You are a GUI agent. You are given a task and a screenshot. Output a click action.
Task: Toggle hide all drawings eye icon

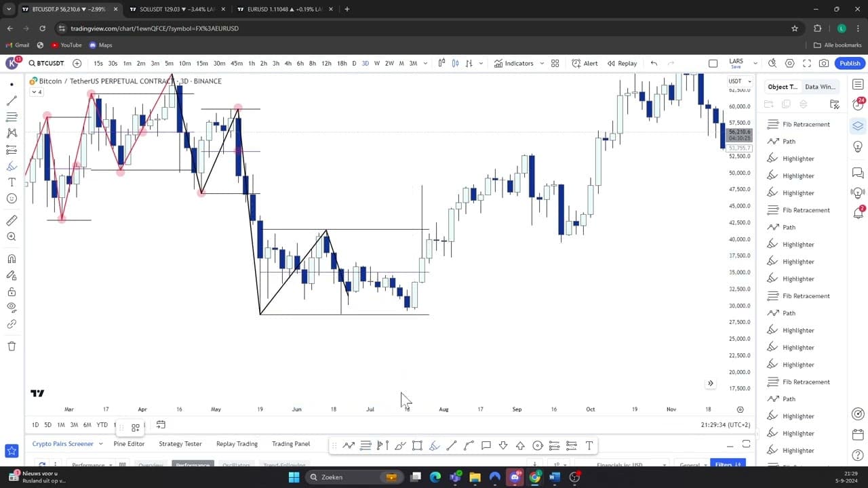tap(12, 307)
